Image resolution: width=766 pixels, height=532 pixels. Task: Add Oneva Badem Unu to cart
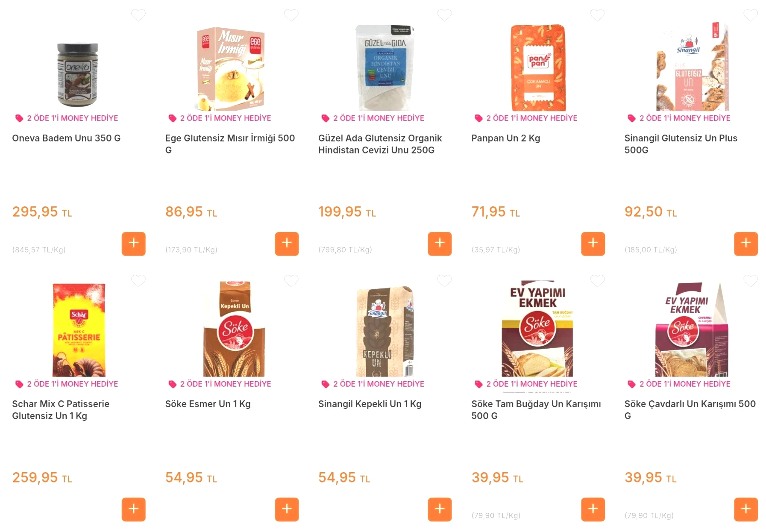(133, 244)
